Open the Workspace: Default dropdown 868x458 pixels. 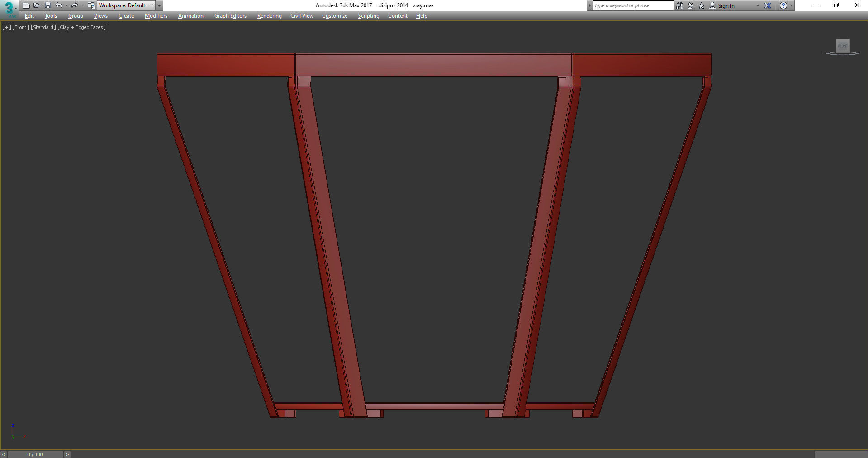click(x=126, y=5)
